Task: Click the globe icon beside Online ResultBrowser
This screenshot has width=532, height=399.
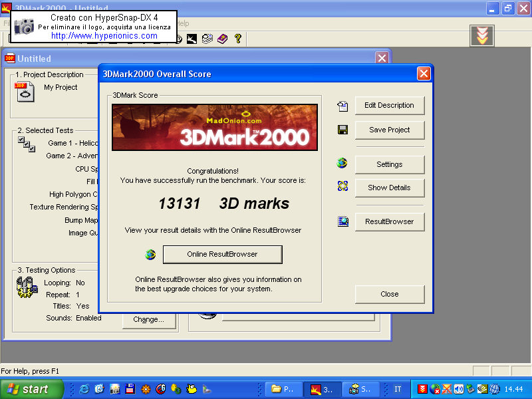Action: click(x=150, y=255)
